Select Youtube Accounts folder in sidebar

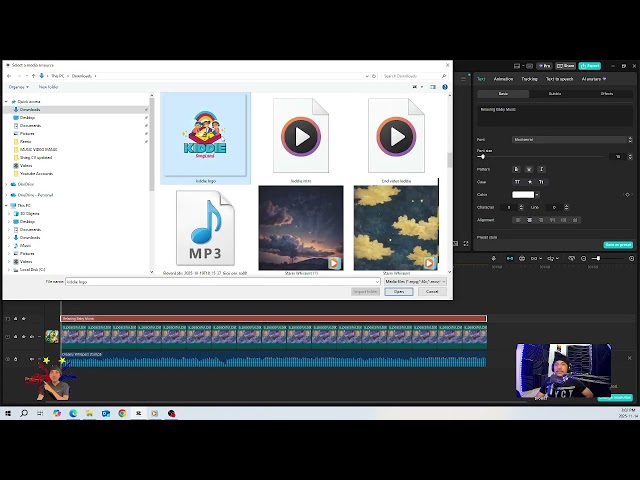(x=36, y=173)
